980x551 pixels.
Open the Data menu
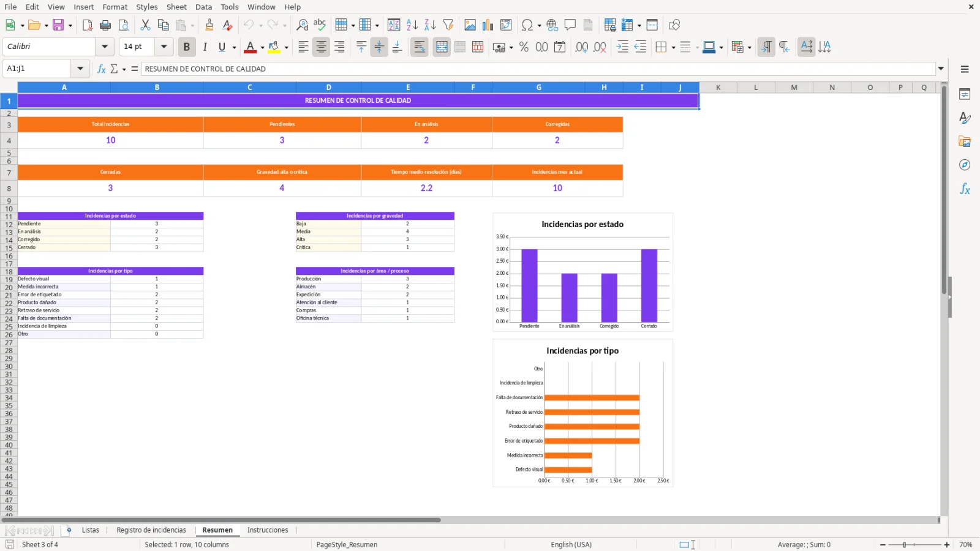pyautogui.click(x=203, y=7)
